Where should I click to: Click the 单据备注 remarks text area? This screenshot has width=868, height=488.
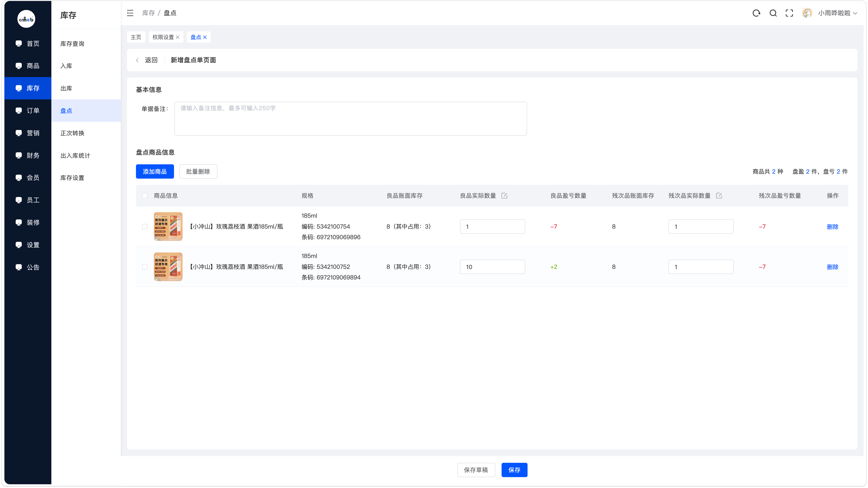[351, 119]
